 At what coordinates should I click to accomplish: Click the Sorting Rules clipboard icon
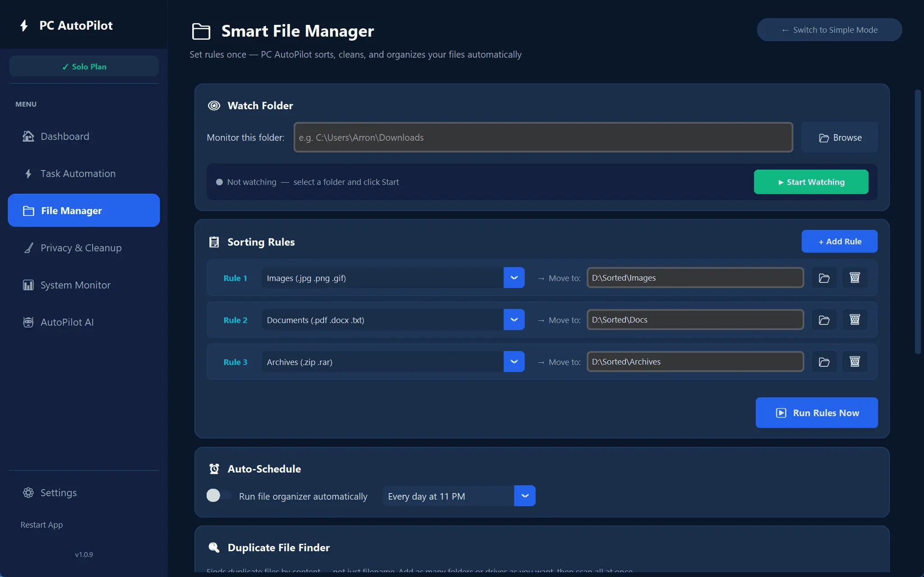tap(214, 242)
